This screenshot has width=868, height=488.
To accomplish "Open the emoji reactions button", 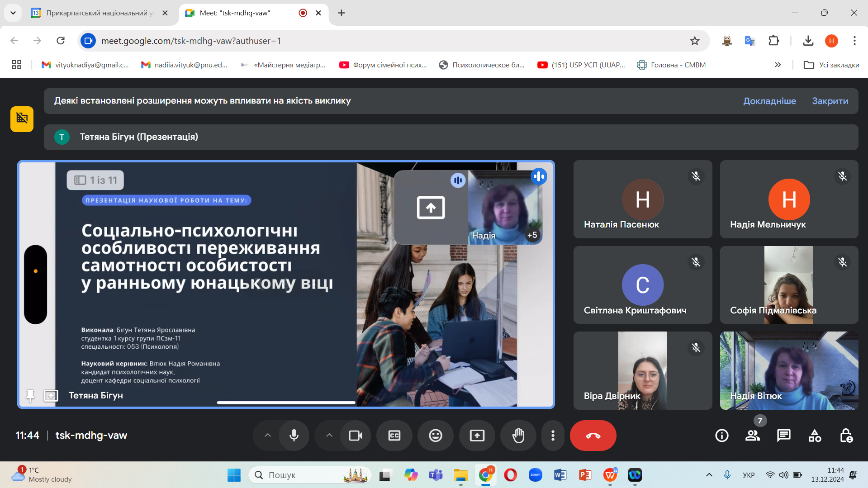I will [435, 436].
